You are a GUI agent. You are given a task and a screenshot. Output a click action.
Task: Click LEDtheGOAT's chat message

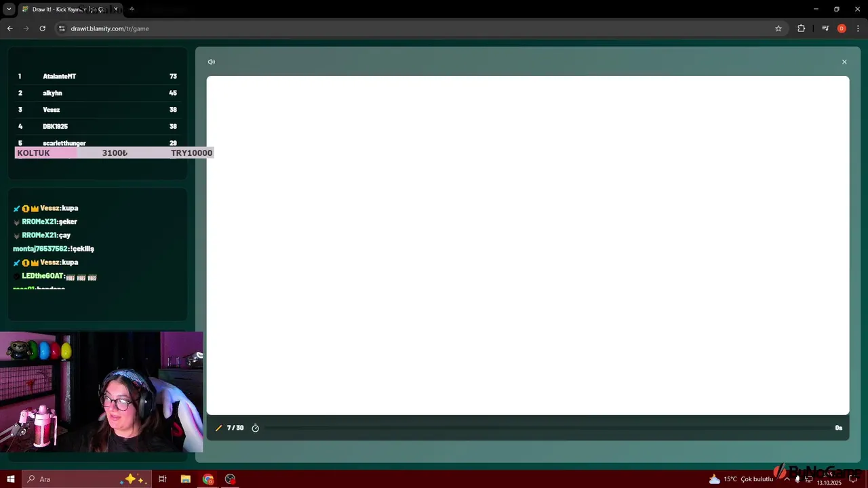(55, 277)
